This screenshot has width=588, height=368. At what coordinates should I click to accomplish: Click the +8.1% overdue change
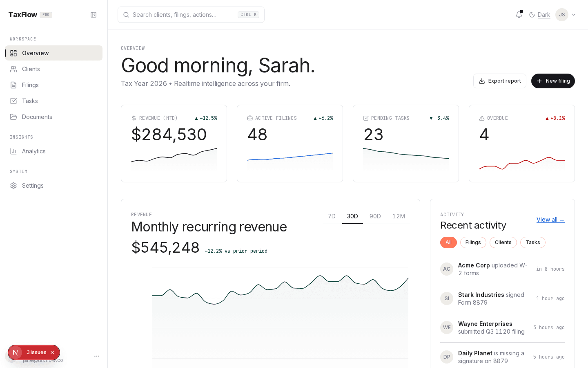pos(555,118)
